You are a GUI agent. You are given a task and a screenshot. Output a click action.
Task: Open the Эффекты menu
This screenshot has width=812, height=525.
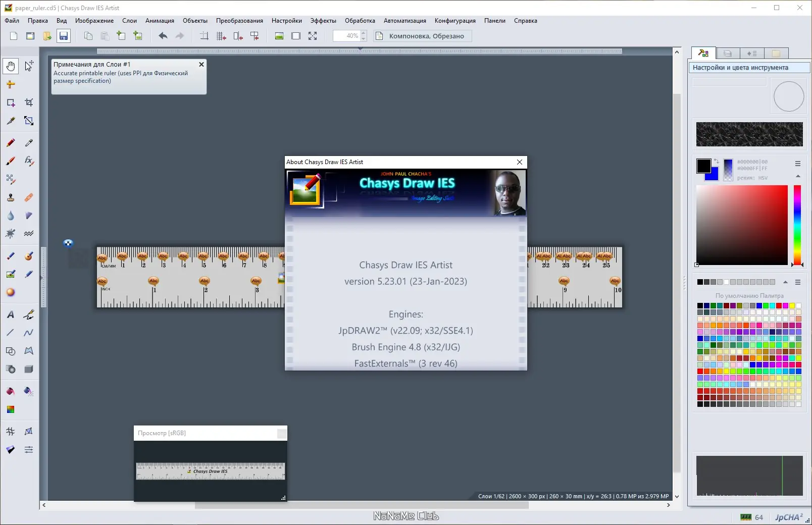coord(323,21)
